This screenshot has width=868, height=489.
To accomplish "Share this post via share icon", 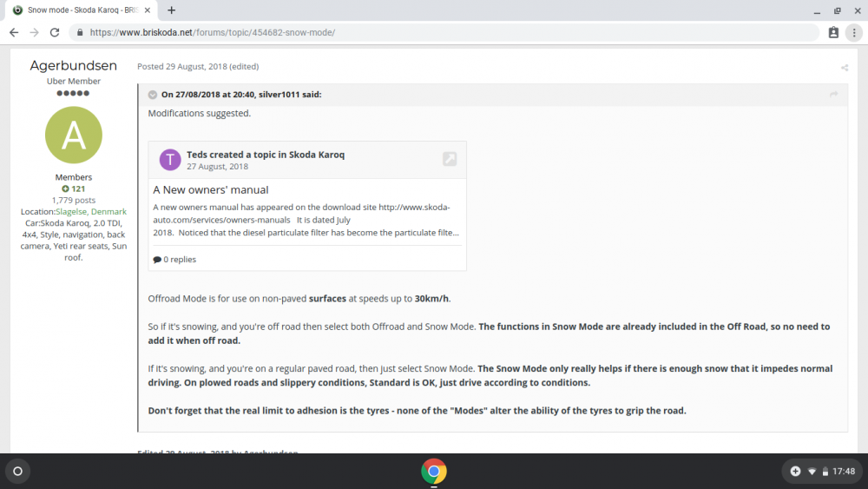I will tap(845, 68).
